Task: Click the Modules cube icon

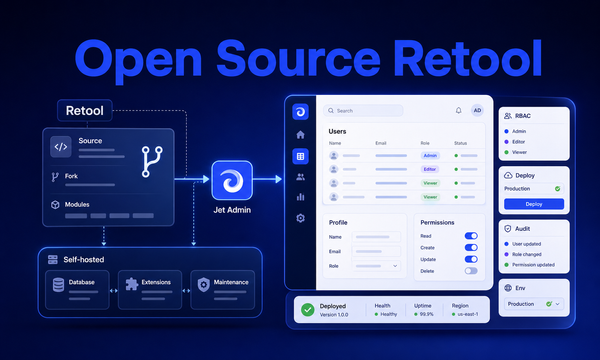Action: click(x=55, y=205)
